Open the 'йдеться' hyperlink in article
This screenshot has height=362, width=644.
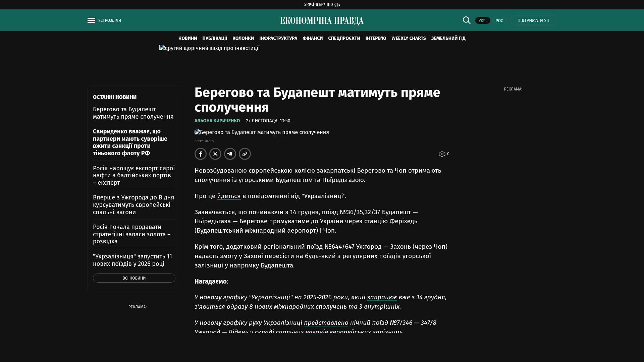tap(229, 196)
